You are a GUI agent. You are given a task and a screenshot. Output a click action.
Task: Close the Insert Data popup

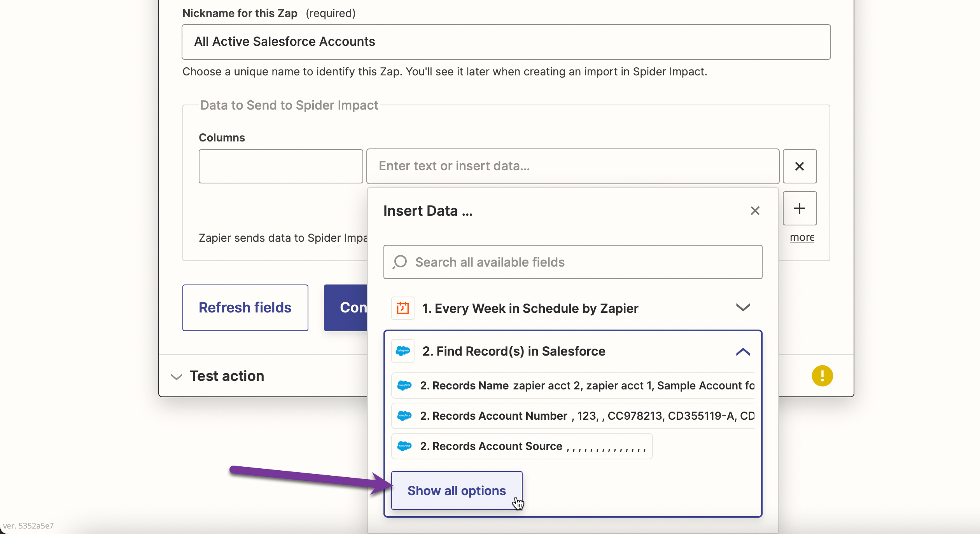click(755, 211)
